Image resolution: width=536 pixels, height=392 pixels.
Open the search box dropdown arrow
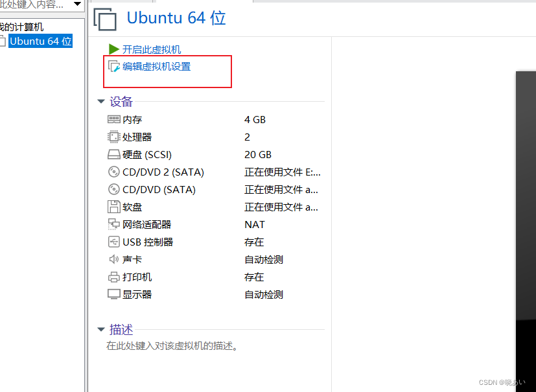77,4
